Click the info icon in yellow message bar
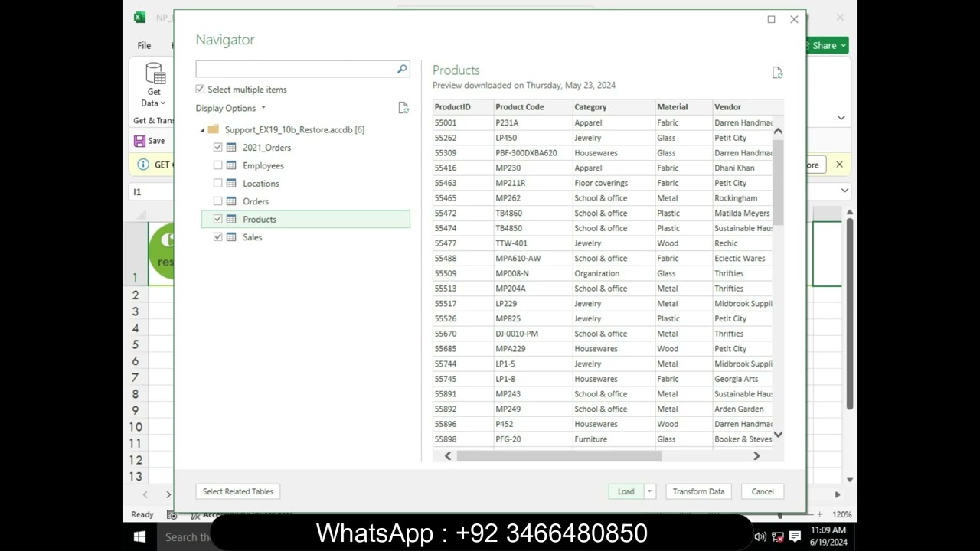 (x=142, y=165)
